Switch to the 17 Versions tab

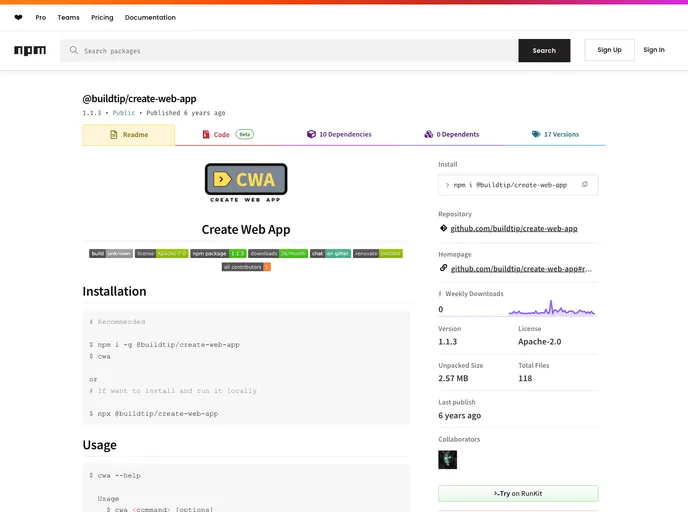pos(555,134)
